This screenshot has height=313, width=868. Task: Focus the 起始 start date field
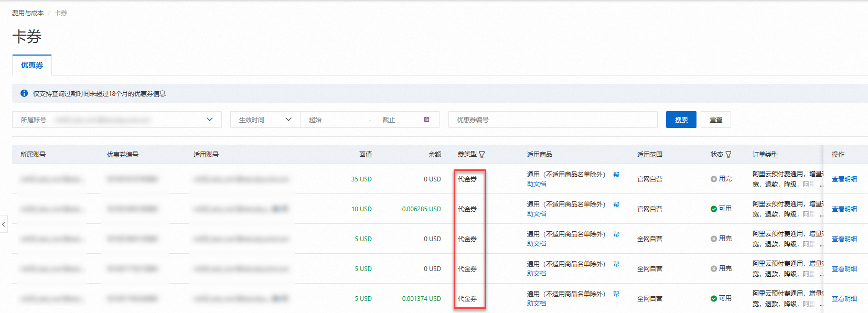336,120
